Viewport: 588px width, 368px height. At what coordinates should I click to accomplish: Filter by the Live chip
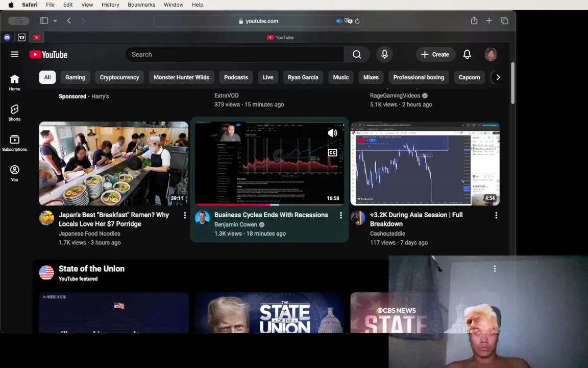point(268,77)
